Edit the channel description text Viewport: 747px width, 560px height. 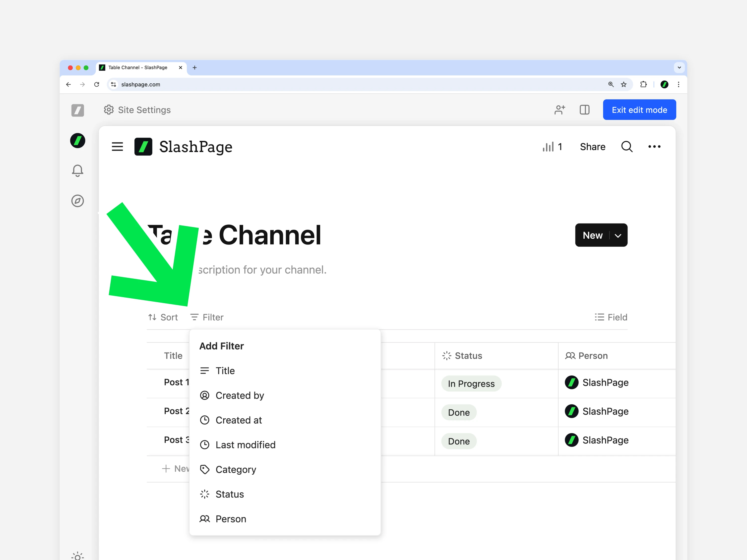click(x=262, y=270)
